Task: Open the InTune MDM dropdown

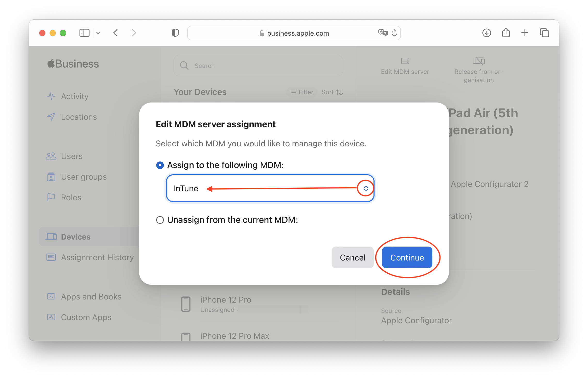Action: pyautogui.click(x=365, y=188)
